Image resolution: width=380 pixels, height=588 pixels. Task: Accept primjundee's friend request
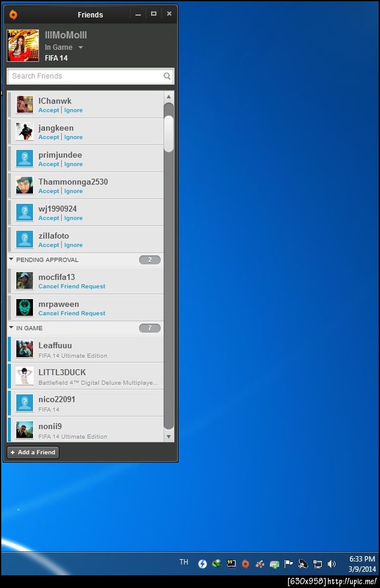[x=49, y=164]
